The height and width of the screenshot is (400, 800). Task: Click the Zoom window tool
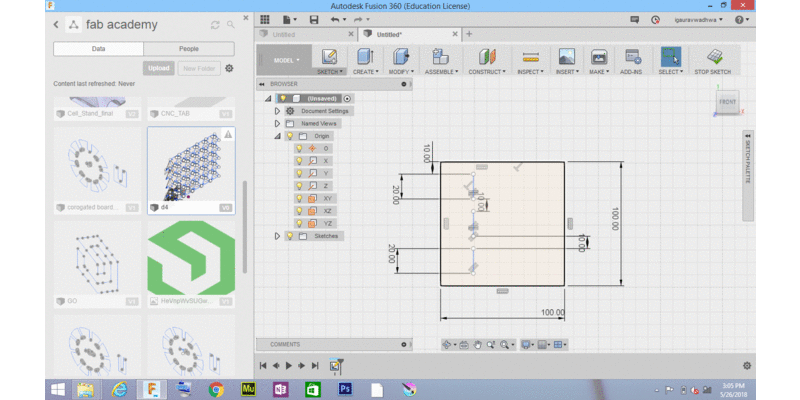coord(491,345)
